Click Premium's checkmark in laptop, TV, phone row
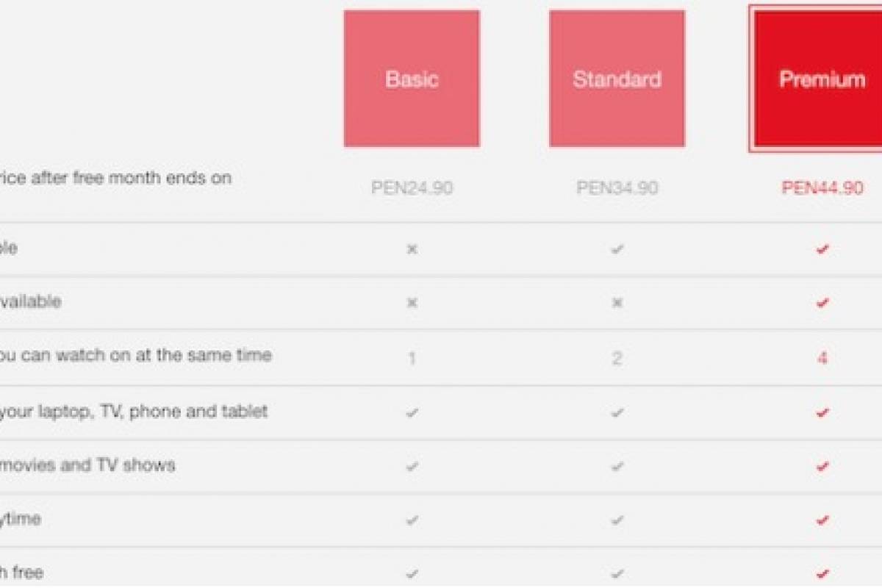The image size is (882, 588). point(822,412)
